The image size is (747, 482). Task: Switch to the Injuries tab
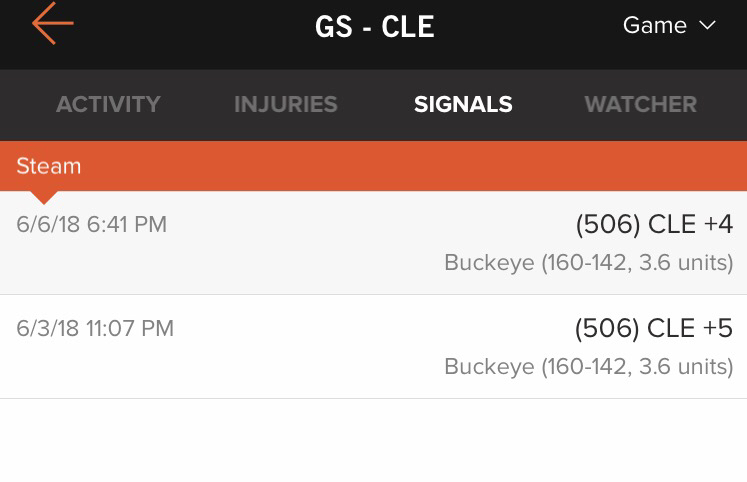click(x=286, y=104)
